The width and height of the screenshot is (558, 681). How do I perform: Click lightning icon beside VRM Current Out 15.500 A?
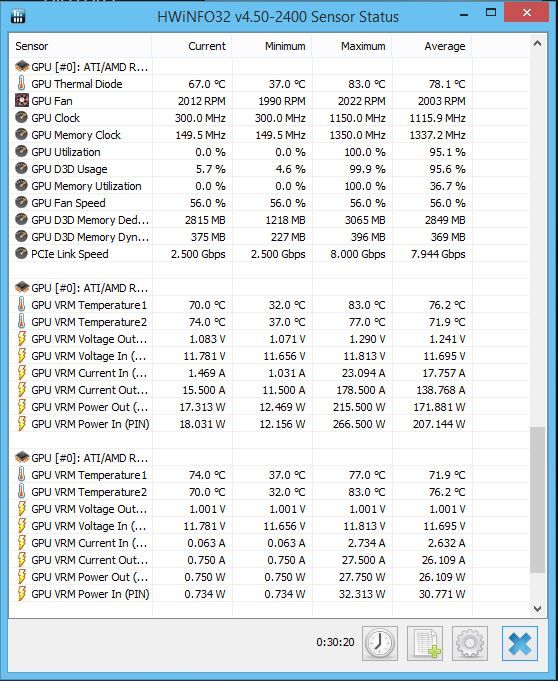click(22, 390)
